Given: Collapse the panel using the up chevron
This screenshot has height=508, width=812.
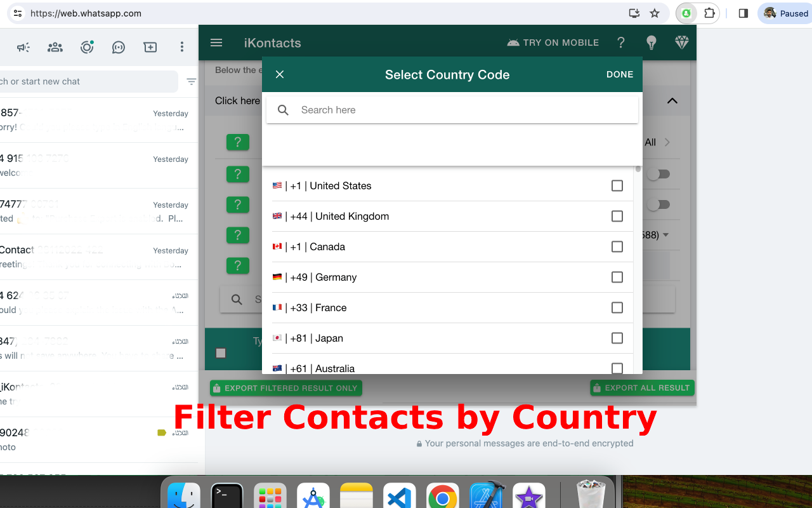Looking at the screenshot, I should [x=672, y=100].
